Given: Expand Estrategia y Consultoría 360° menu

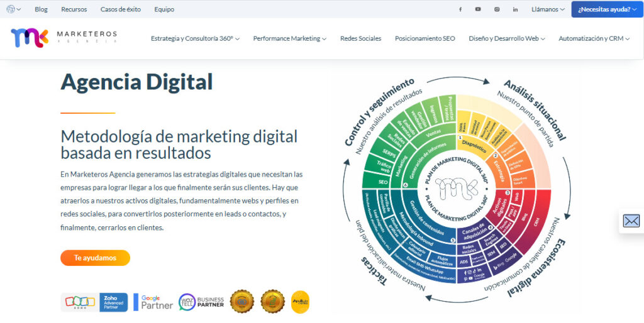Looking at the screenshot, I should [195, 38].
